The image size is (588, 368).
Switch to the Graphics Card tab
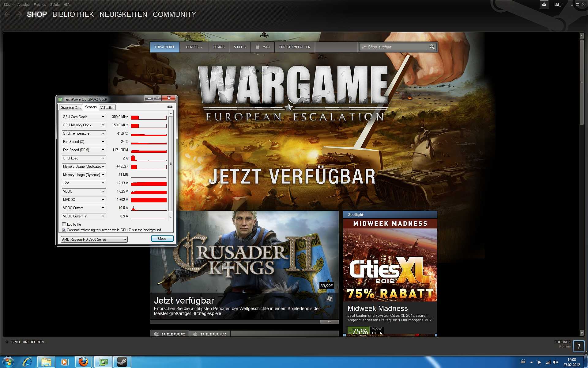click(x=71, y=107)
